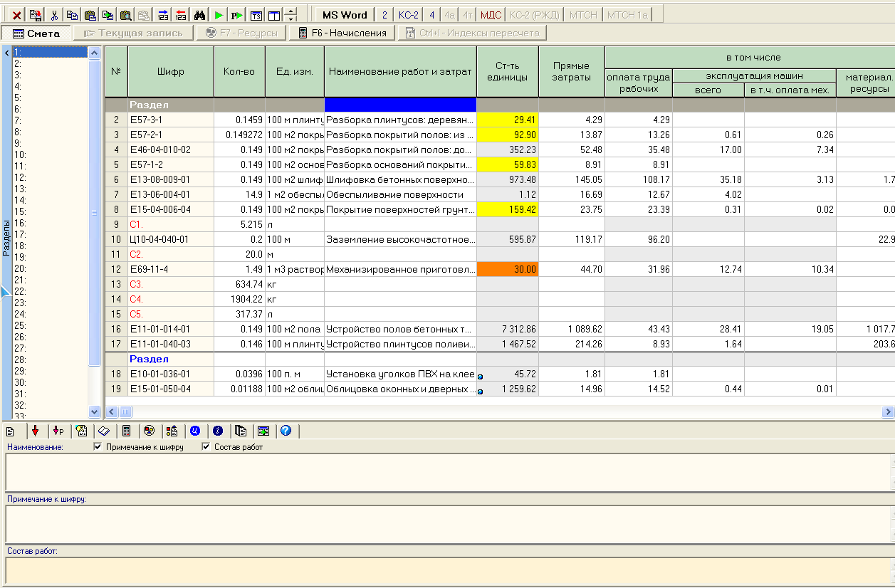Click the red X delete icon
Image resolution: width=895 pixels, height=588 pixels.
[x=16, y=15]
